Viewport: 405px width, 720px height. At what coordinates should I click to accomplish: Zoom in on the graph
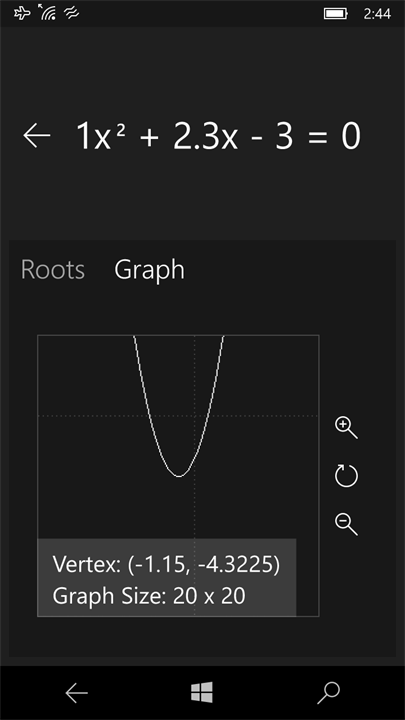(346, 428)
